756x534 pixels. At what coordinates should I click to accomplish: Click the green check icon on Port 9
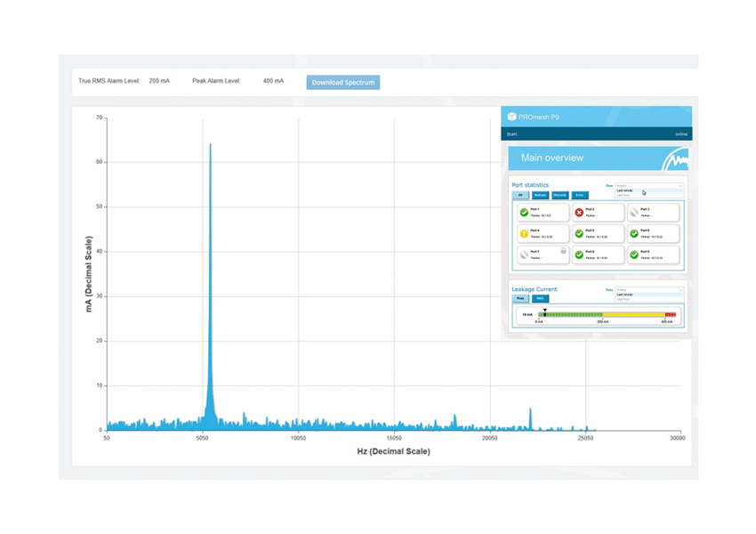tap(634, 255)
